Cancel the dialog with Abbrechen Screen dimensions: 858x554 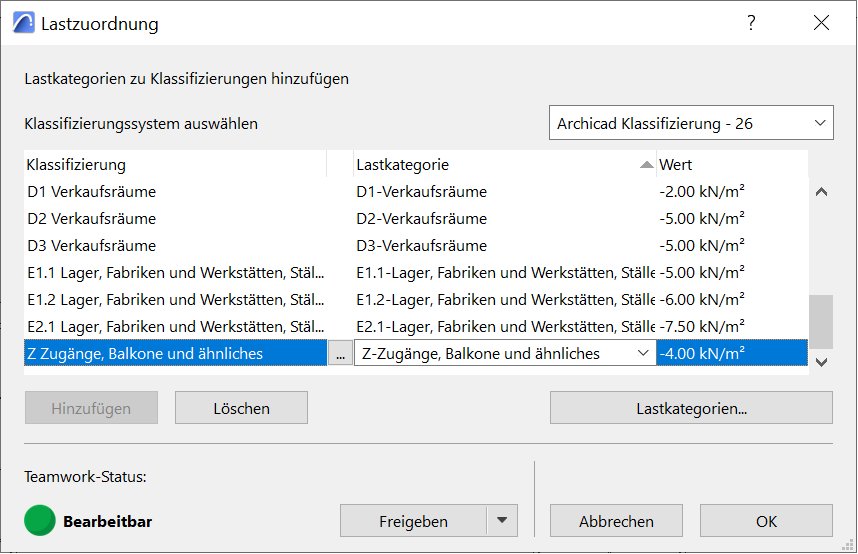(616, 521)
